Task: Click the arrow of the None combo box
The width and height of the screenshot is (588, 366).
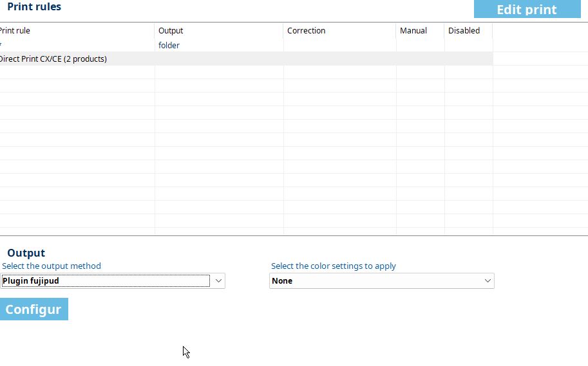Action: click(x=488, y=281)
